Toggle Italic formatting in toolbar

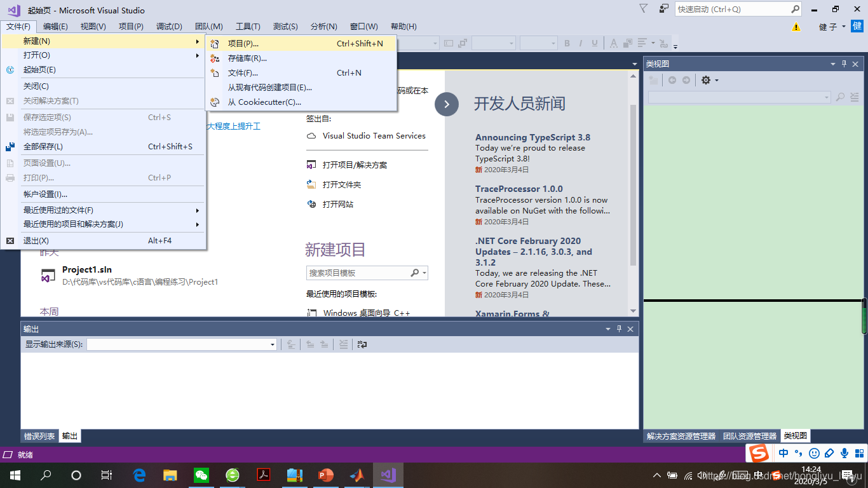tap(581, 43)
